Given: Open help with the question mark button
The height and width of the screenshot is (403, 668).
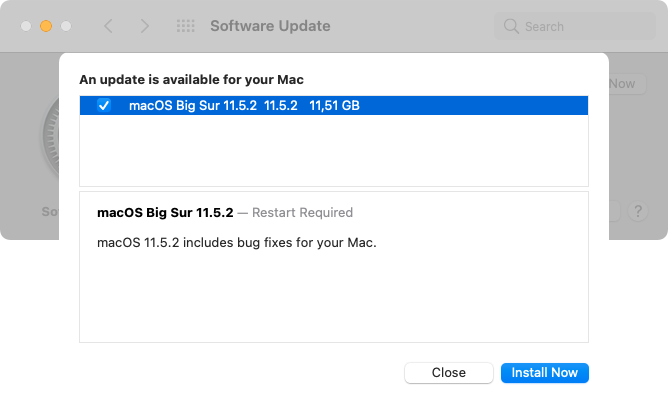Looking at the screenshot, I should (x=638, y=211).
